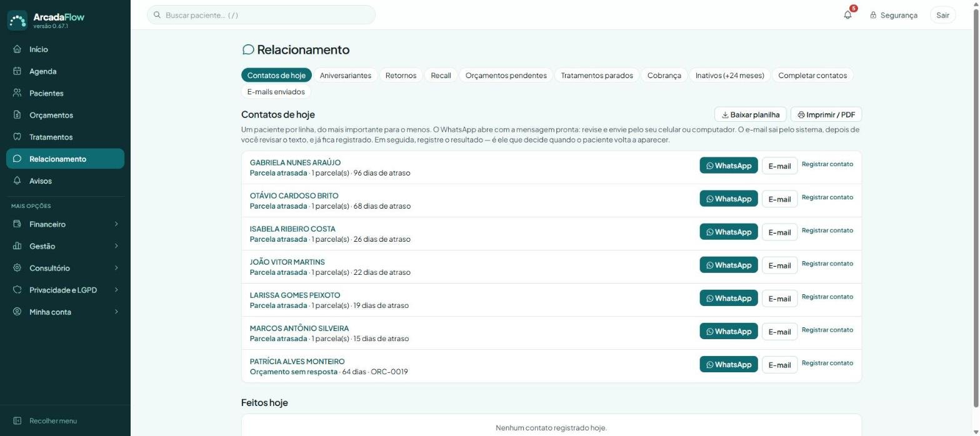This screenshot has width=980, height=436.
Task: Switch to the Retornos tab
Action: 401,76
